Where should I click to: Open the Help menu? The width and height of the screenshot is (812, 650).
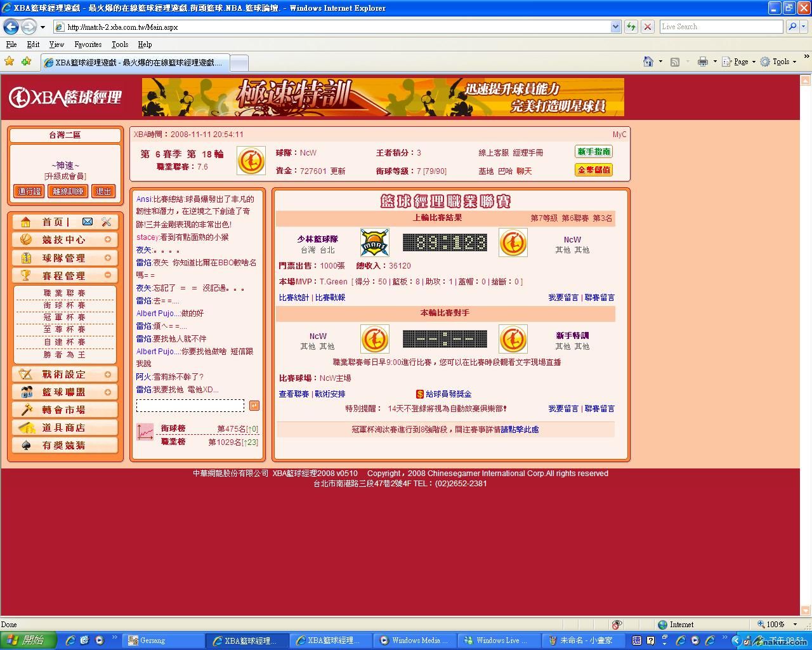pyautogui.click(x=145, y=44)
